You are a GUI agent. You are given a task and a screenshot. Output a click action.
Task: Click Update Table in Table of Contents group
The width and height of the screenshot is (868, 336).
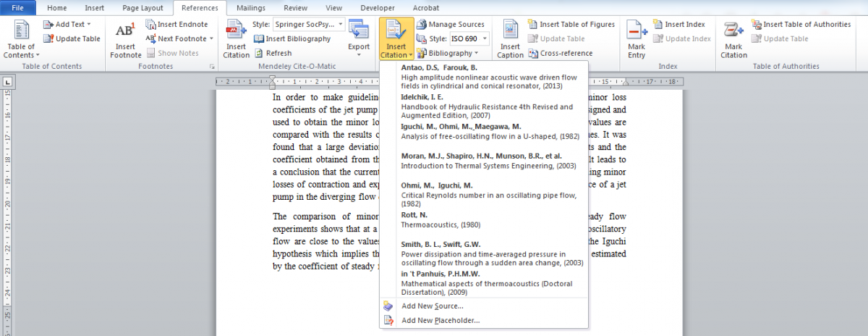tap(72, 38)
